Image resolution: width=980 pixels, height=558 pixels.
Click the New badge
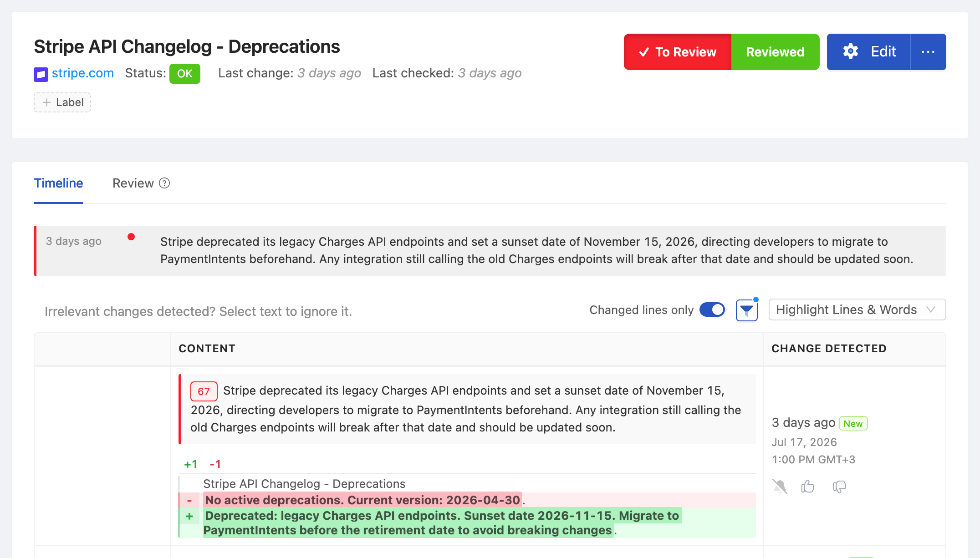pos(853,424)
